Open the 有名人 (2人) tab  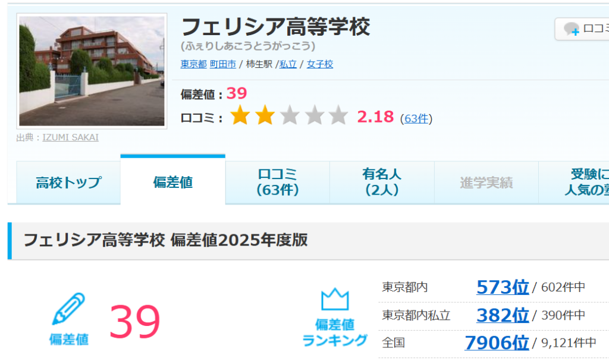(382, 182)
